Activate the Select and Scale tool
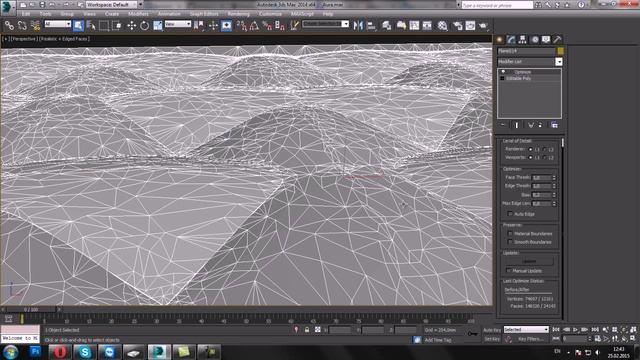 (x=158, y=26)
